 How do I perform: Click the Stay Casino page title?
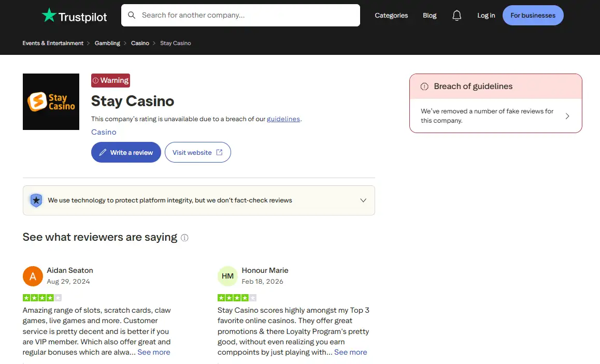pos(133,101)
